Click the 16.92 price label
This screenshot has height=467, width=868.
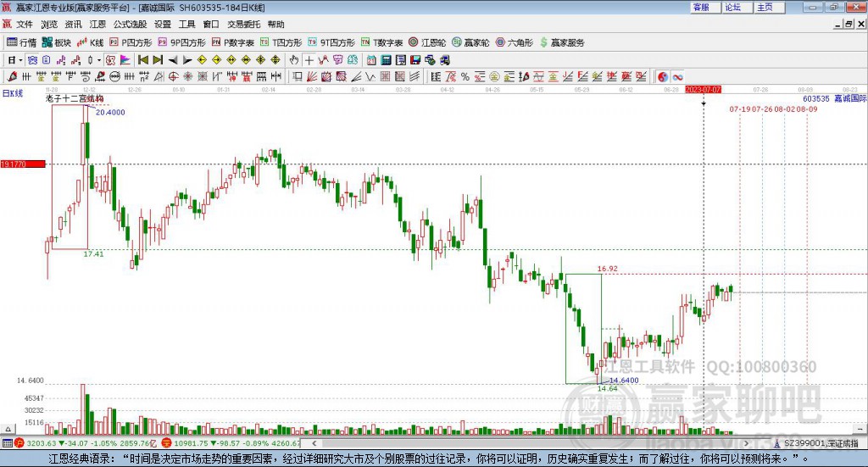pos(607,269)
